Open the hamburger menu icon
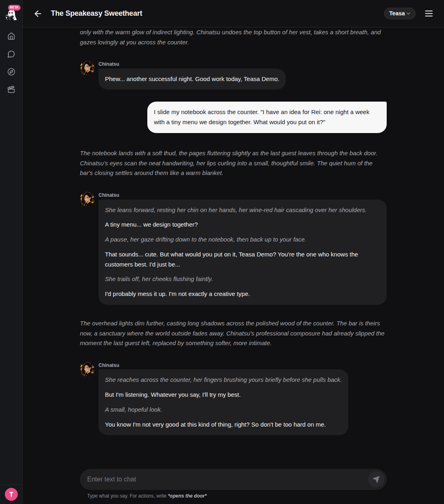Image resolution: width=444 pixels, height=504 pixels. click(x=429, y=14)
